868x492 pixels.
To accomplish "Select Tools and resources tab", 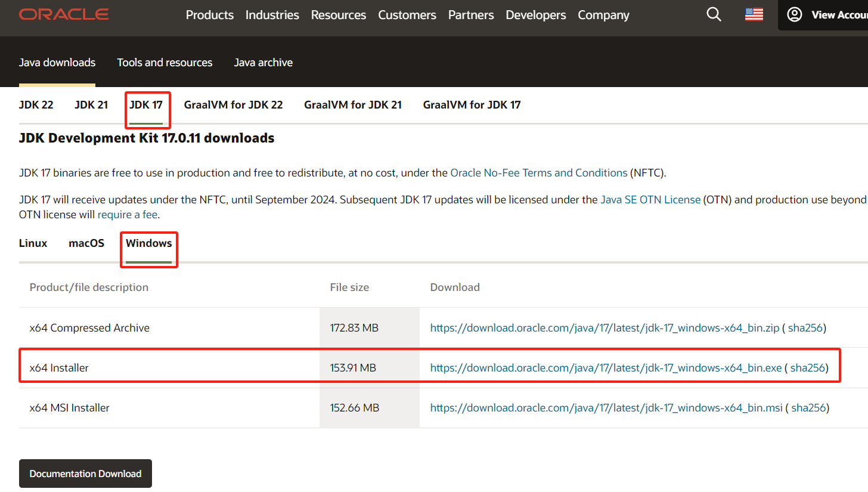I will [165, 63].
